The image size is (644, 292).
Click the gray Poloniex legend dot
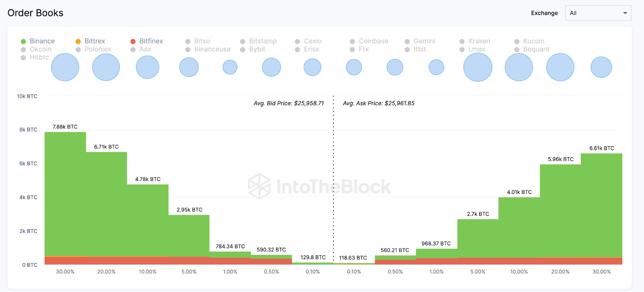pos(78,49)
